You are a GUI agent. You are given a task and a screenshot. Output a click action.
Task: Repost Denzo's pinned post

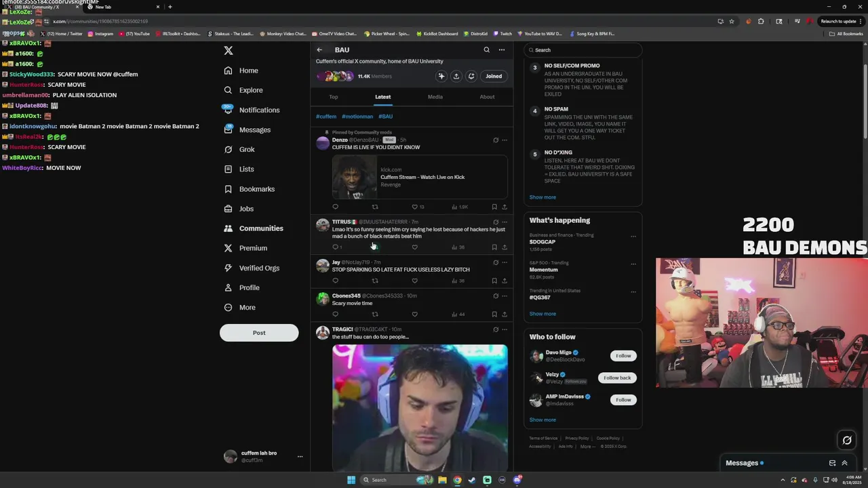(375, 207)
